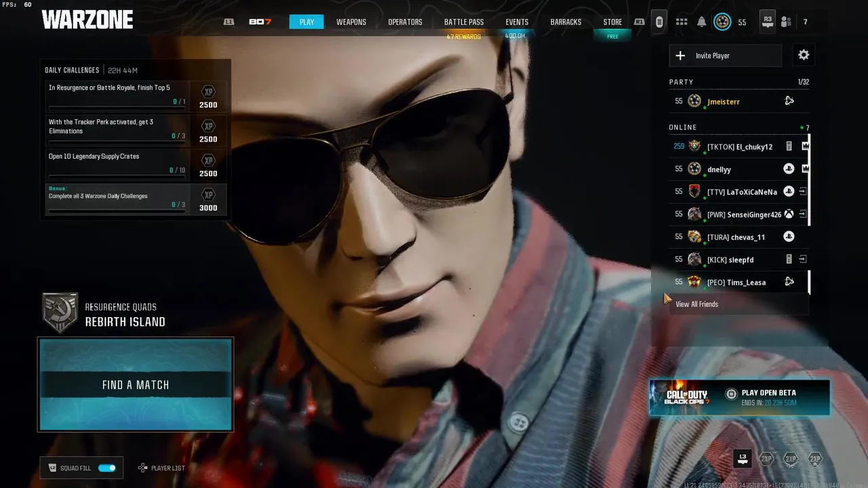Screen dimensions: 868x488
Task: Click the join arrow for SenseiGinger426
Action: point(803,214)
